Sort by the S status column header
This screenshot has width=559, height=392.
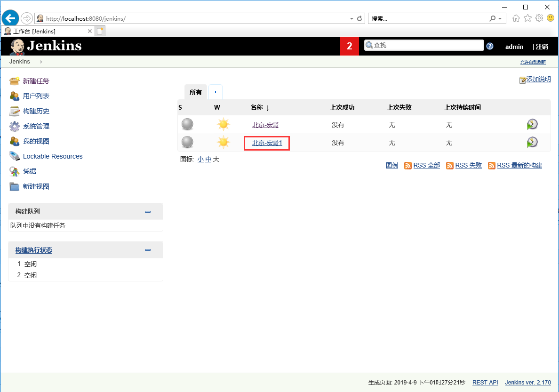tap(180, 107)
